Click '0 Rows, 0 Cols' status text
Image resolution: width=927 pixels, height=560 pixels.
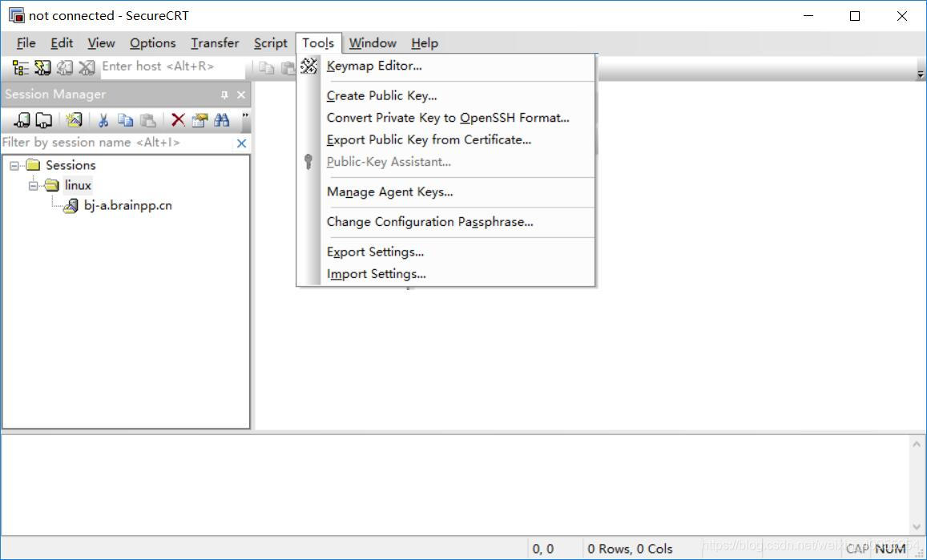(630, 549)
